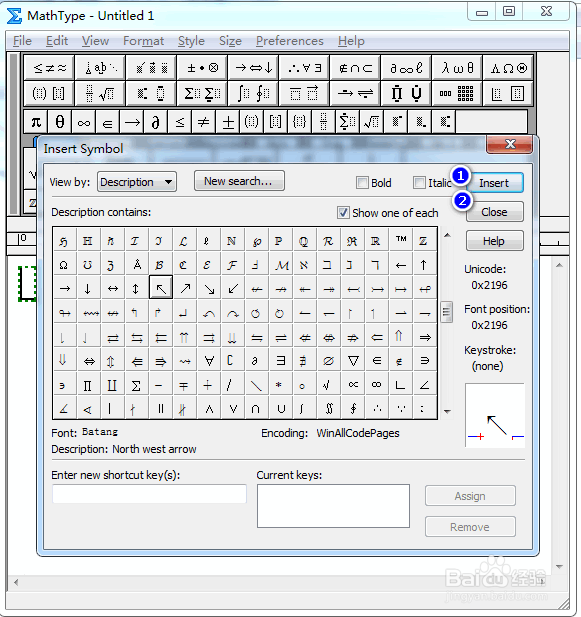Click the Close button in Insert Symbol
This screenshot has height=617, width=581.
pyautogui.click(x=494, y=212)
